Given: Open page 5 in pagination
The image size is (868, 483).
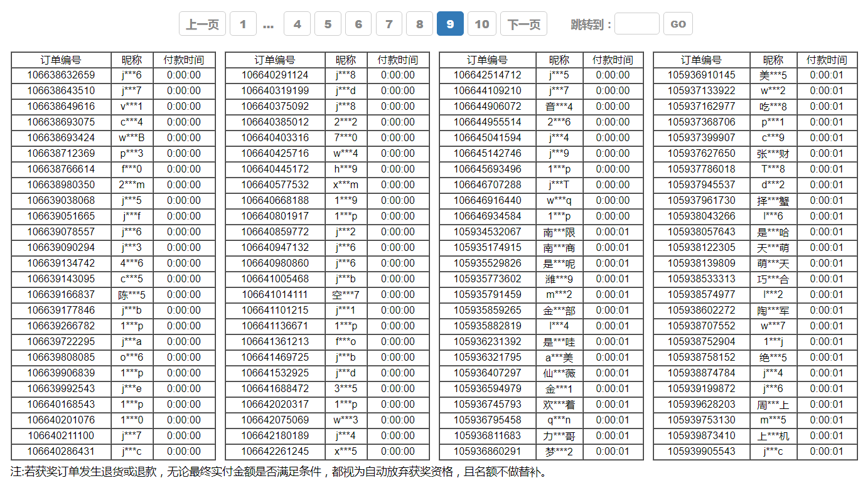Looking at the screenshot, I should (328, 24).
